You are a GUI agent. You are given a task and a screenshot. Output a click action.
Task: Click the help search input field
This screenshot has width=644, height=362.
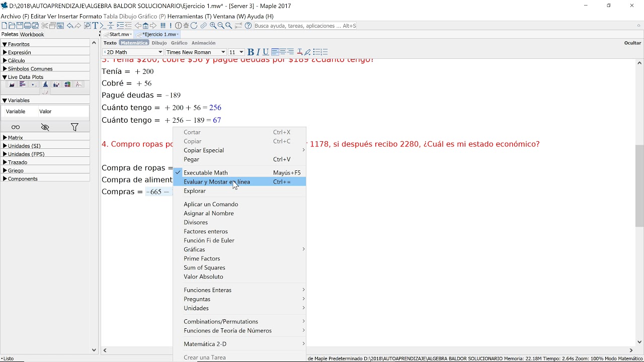[305, 26]
